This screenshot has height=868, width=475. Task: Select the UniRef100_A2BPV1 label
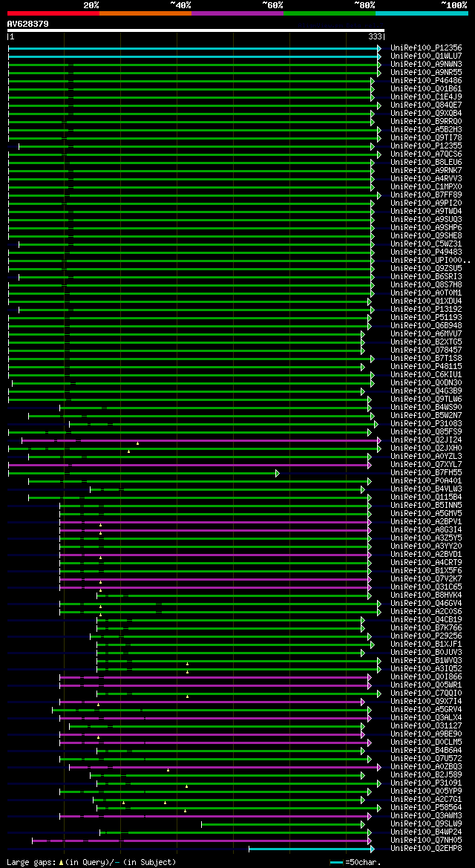click(426, 522)
